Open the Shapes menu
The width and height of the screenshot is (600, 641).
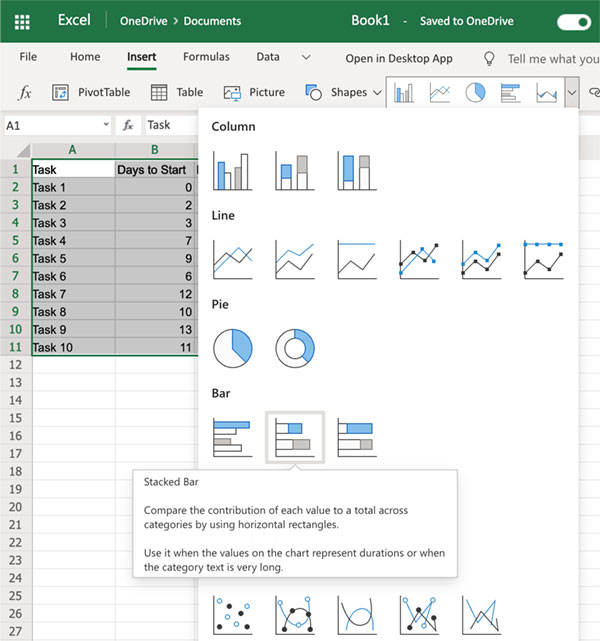pyautogui.click(x=343, y=92)
